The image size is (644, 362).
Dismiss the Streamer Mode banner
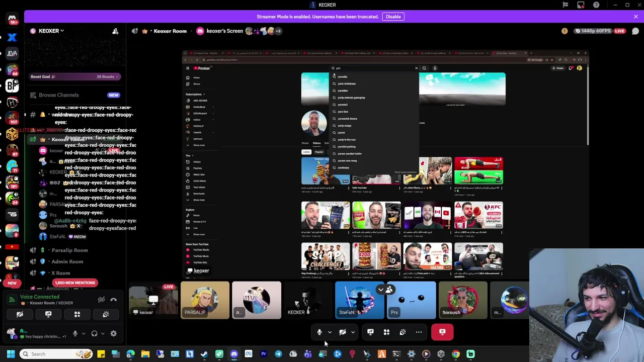(x=635, y=17)
